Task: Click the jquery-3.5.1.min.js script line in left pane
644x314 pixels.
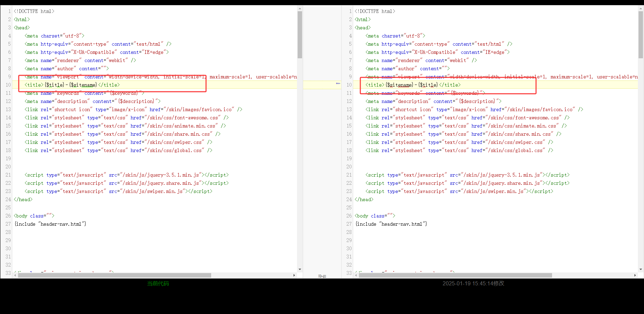Action: [x=127, y=175]
